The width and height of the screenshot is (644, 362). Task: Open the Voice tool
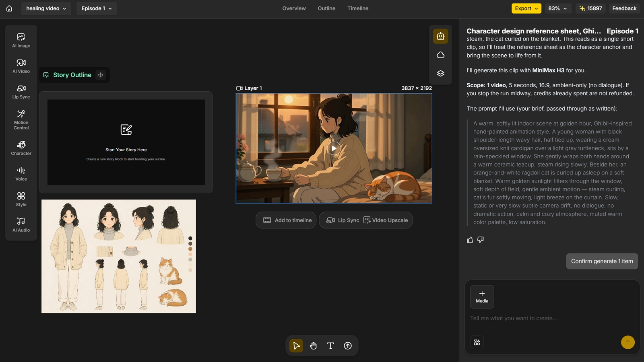[x=21, y=174]
